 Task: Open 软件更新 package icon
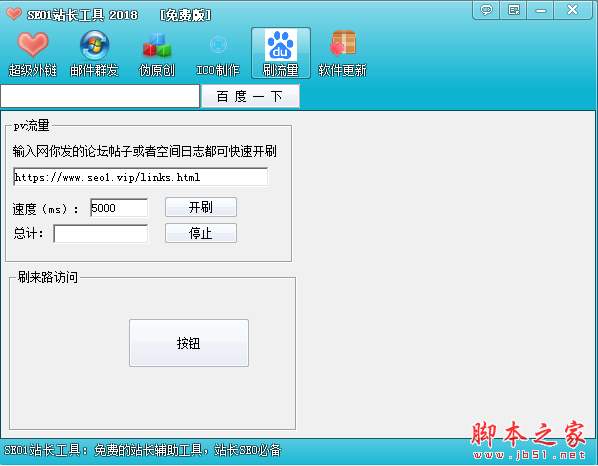coord(342,53)
